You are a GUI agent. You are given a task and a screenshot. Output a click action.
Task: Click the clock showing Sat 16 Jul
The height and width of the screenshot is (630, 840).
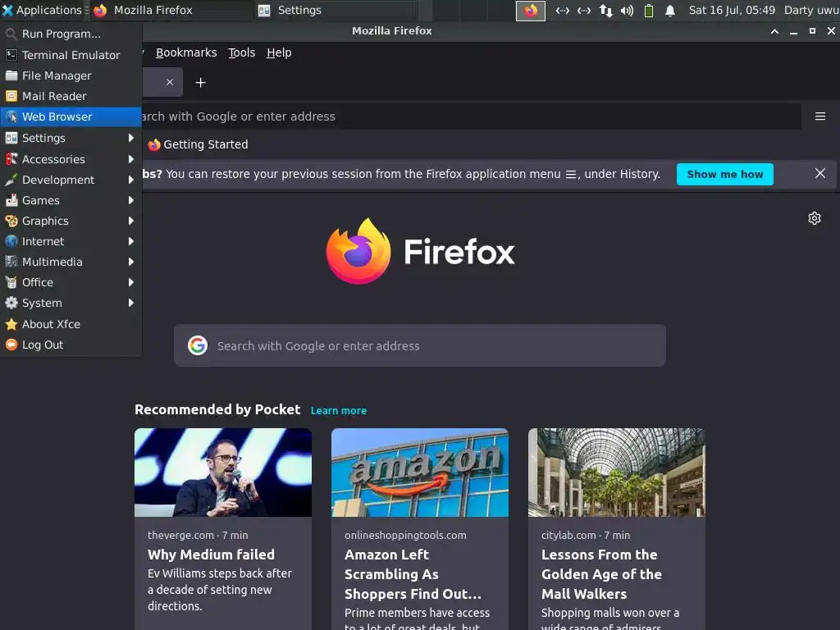732,10
